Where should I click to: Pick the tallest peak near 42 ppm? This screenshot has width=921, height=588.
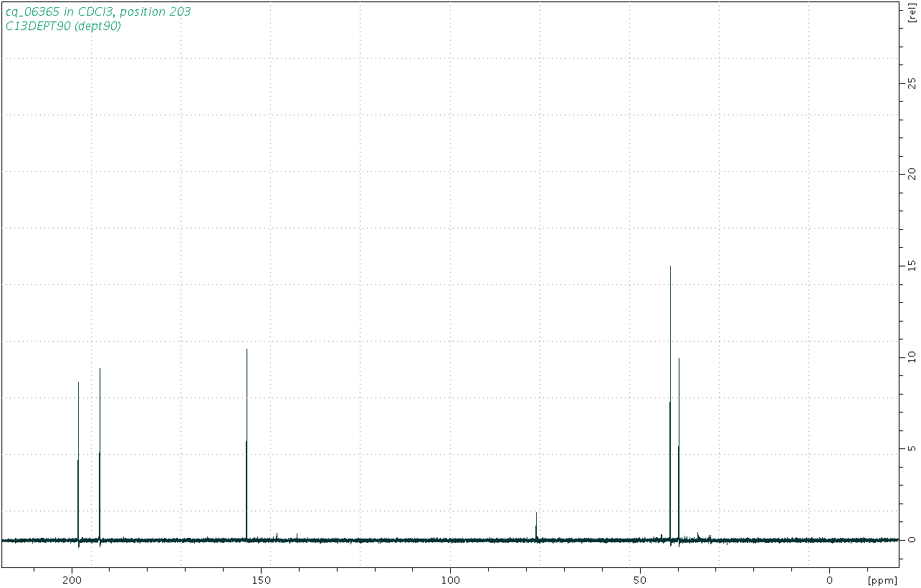[670, 405]
